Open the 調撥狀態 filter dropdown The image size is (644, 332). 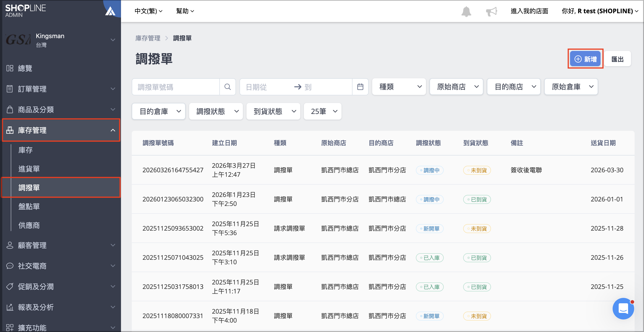pos(216,111)
